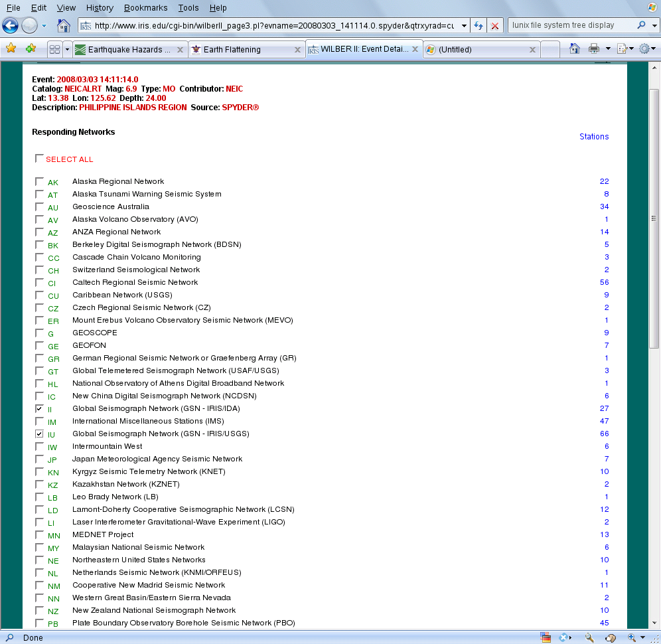Click the red Stop loading X icon
This screenshot has width=661, height=644.
pyautogui.click(x=495, y=26)
